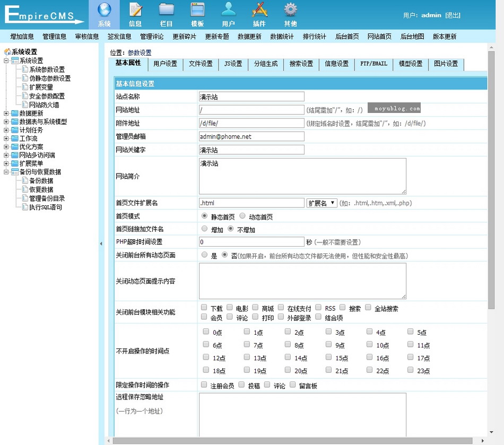Click folder icon beside 计划任务

tap(15, 130)
